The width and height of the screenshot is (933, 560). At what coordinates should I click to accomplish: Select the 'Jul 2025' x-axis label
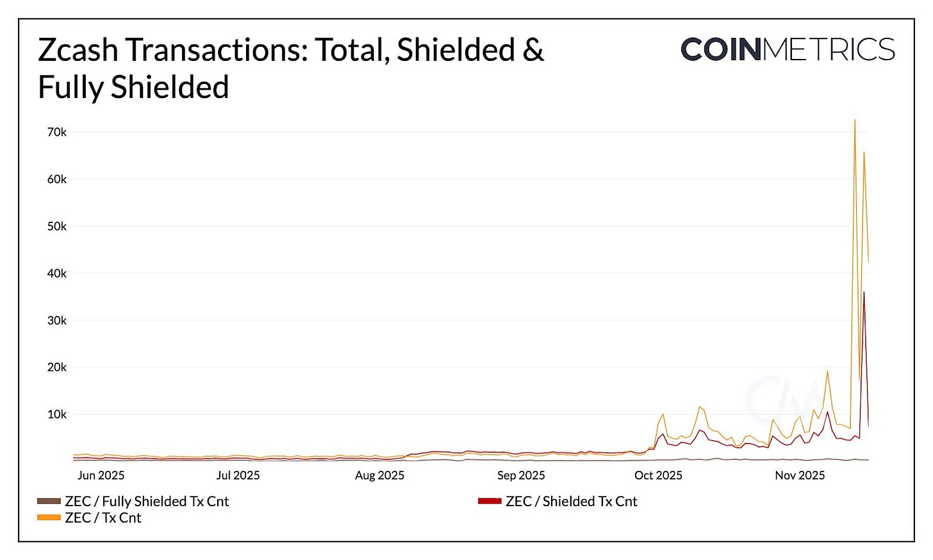click(238, 475)
